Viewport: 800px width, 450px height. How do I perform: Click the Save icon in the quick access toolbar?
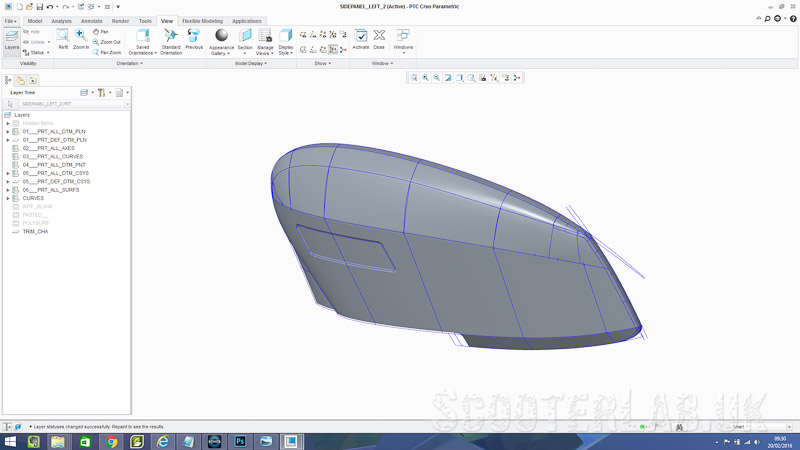[x=39, y=7]
